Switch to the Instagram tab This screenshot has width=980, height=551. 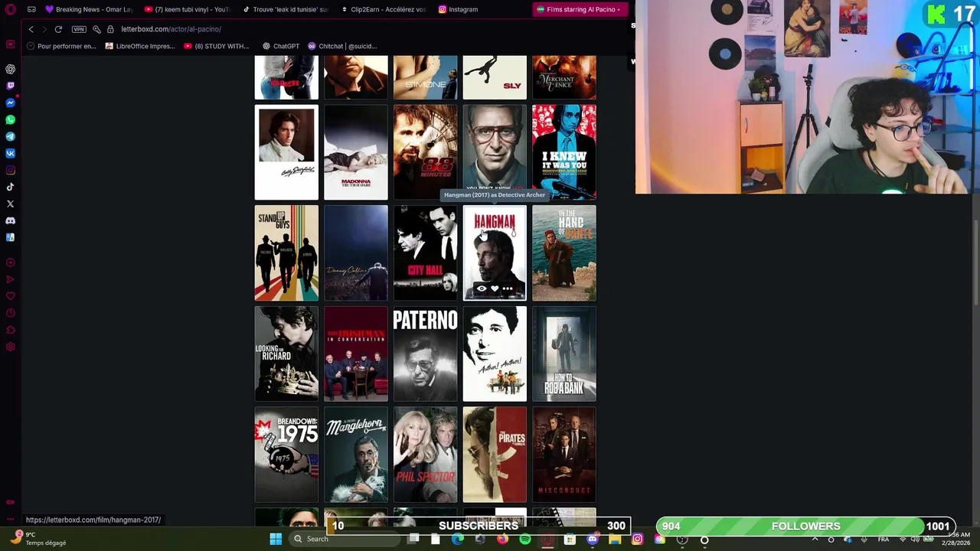click(x=459, y=9)
